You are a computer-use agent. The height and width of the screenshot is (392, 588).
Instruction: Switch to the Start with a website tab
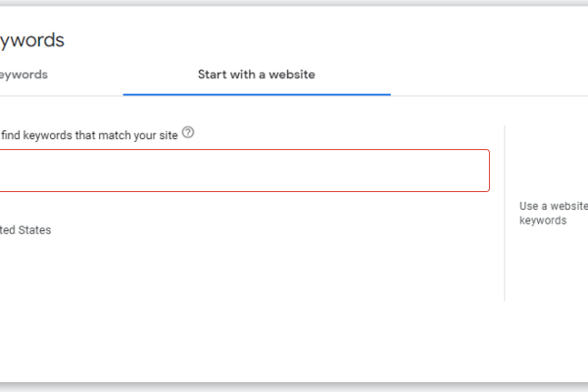click(x=257, y=74)
